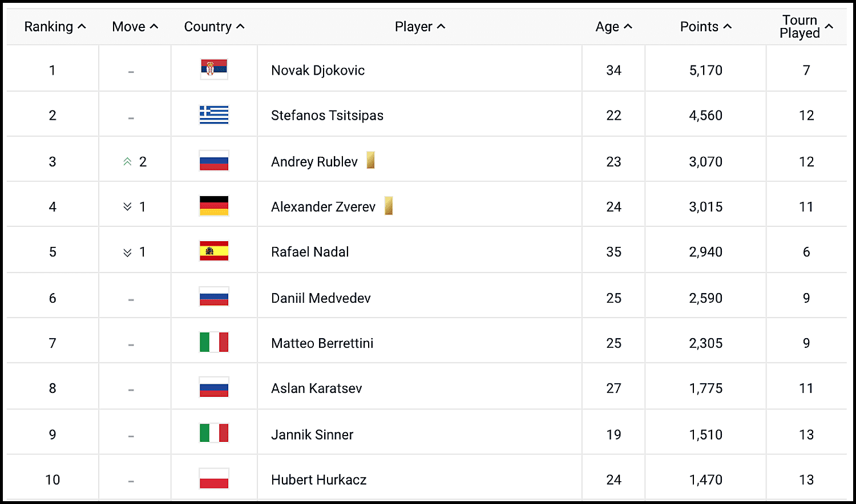Screen dimensions: 856x504
Task: Click the gold badge beside Alexander Zverev
Action: click(x=389, y=205)
